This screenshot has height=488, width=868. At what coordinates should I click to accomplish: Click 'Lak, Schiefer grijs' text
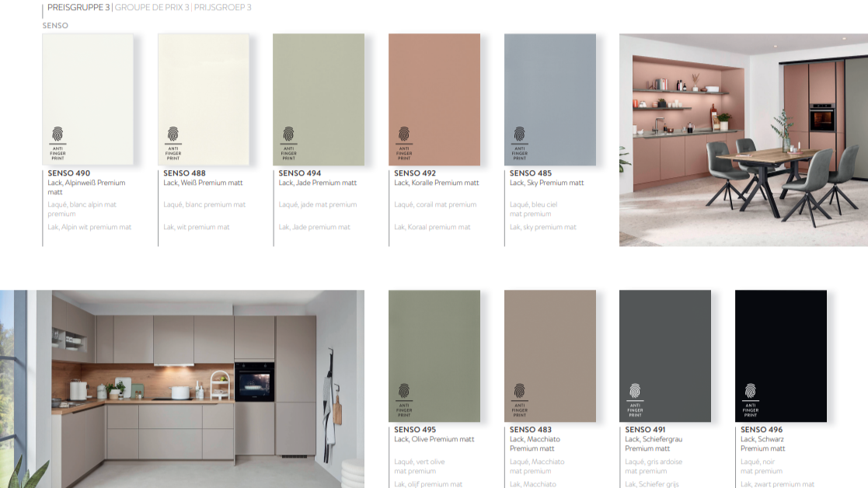[x=652, y=484]
